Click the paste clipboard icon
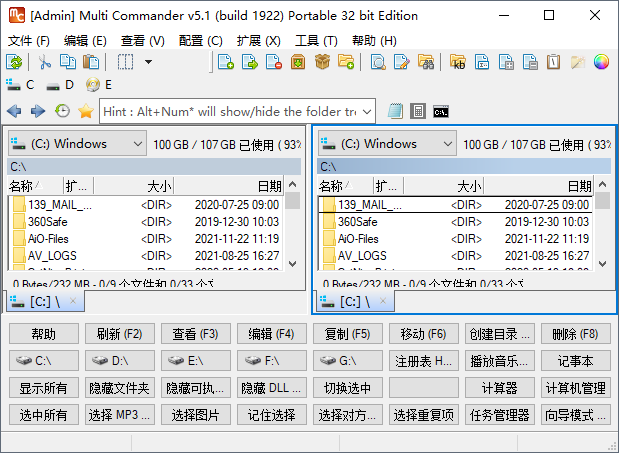The height and width of the screenshot is (453, 619). (x=91, y=62)
